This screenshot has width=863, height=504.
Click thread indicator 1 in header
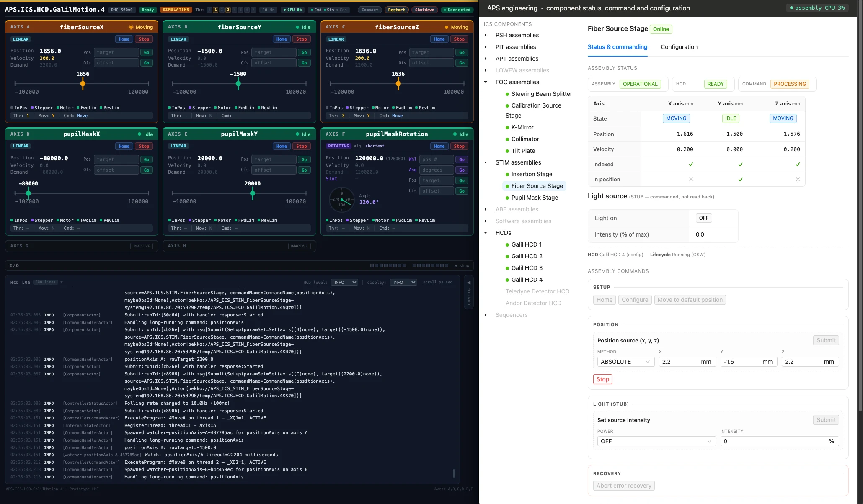click(x=215, y=10)
